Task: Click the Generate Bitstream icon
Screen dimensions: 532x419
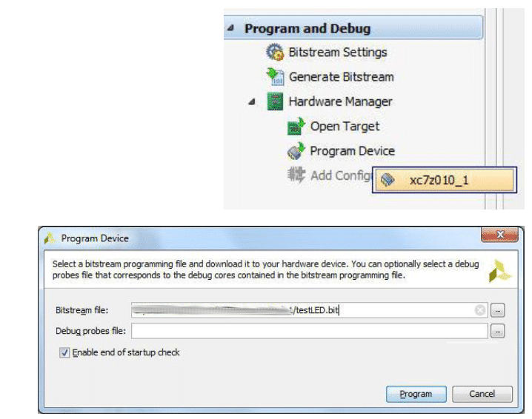Action: (275, 77)
